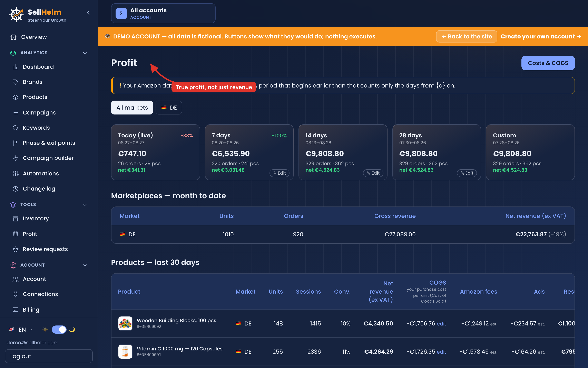
Task: Sort by the Sessions column header
Action: coord(308,292)
